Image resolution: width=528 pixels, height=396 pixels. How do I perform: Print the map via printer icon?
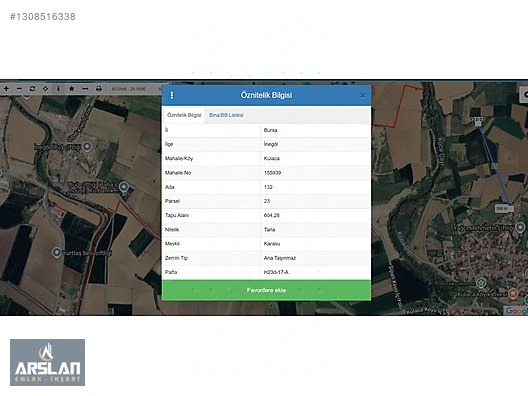coord(99,89)
